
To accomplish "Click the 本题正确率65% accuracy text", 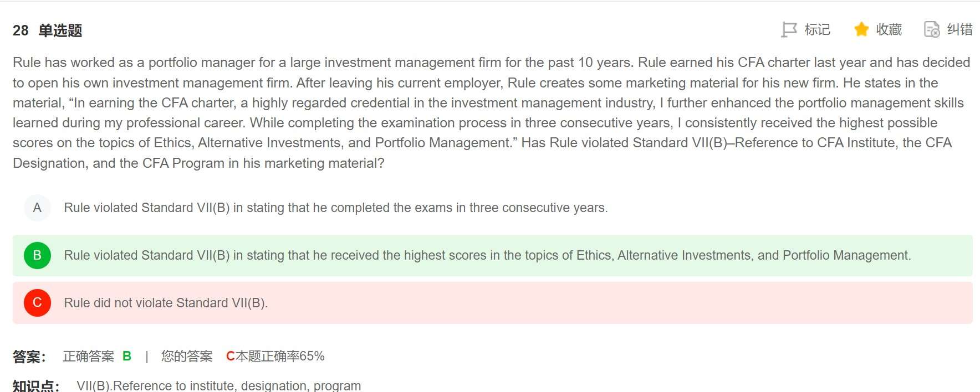I will click(280, 356).
